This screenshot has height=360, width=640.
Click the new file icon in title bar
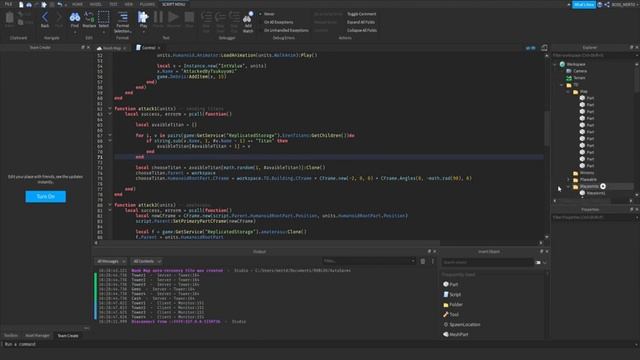[x=21, y=4]
